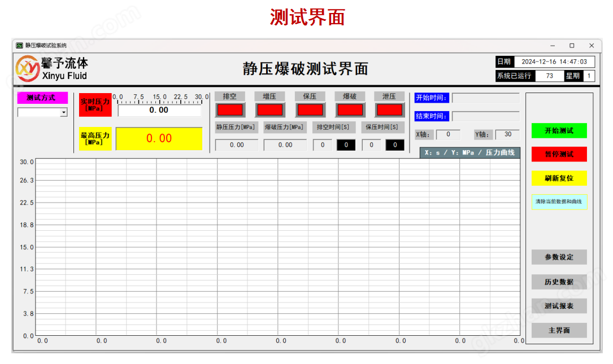Click the 测试方式 magenta label

[x=42, y=98]
